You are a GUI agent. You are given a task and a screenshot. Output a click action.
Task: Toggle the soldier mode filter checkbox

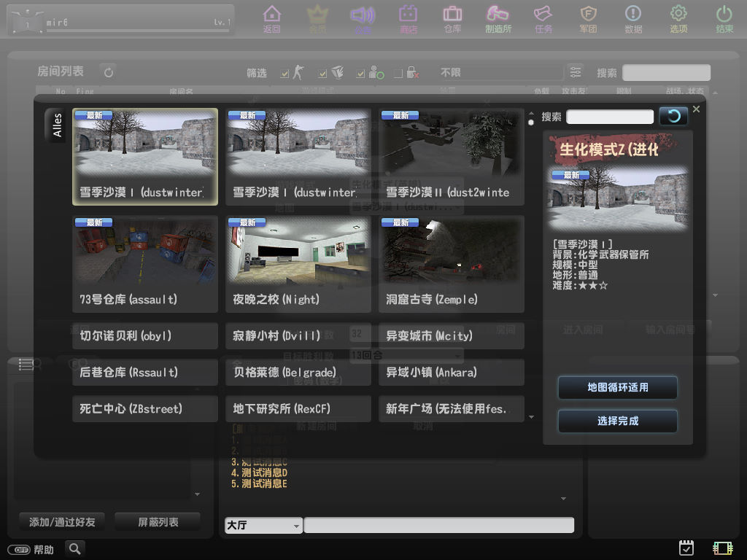(285, 74)
